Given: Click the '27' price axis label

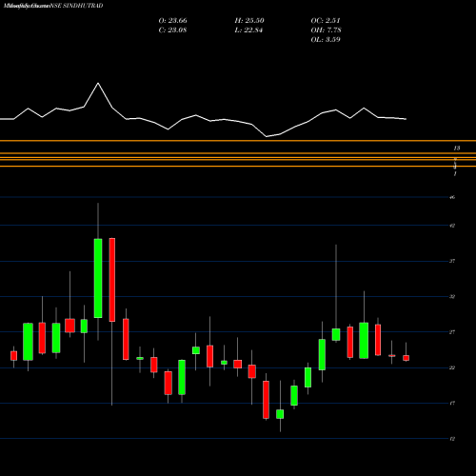Looking at the screenshot, I should [x=452, y=332].
